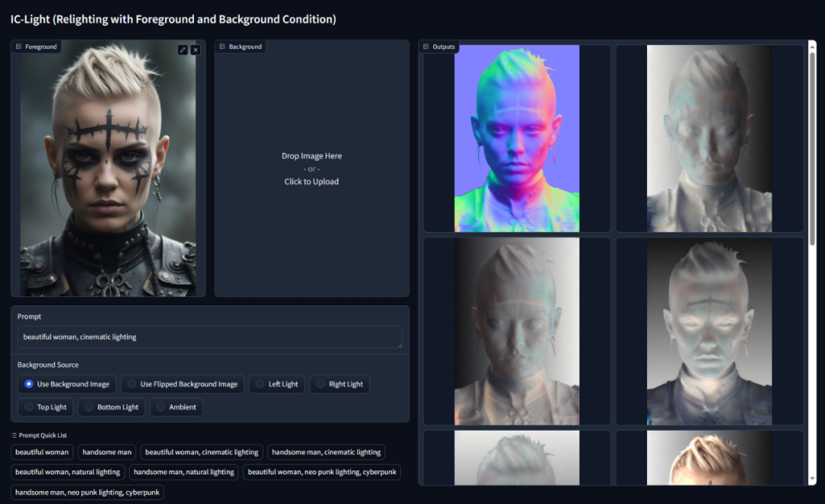
Task: Click the list icon beside Prompt Quick List
Action: [16, 435]
